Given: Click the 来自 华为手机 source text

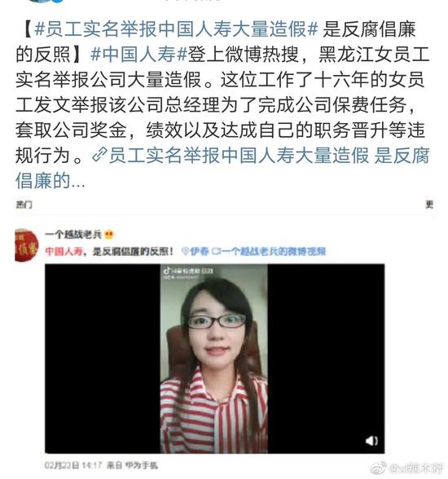Looking at the screenshot, I should click(132, 466).
